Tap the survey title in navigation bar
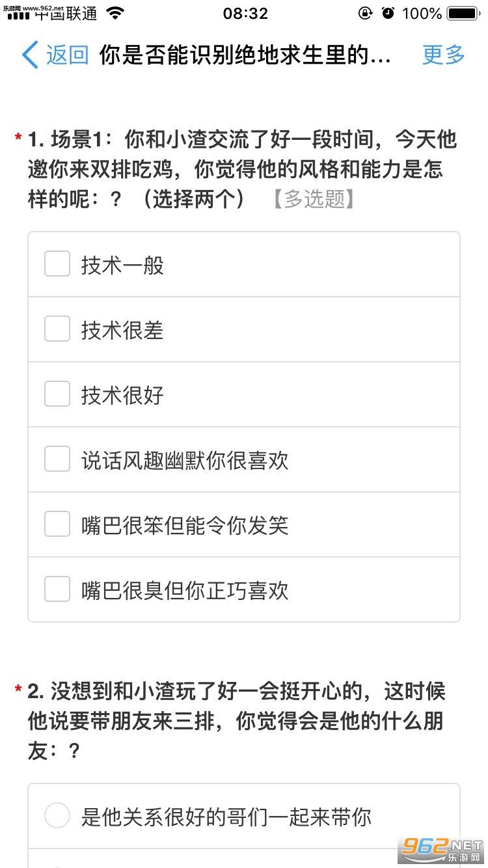 click(x=245, y=55)
